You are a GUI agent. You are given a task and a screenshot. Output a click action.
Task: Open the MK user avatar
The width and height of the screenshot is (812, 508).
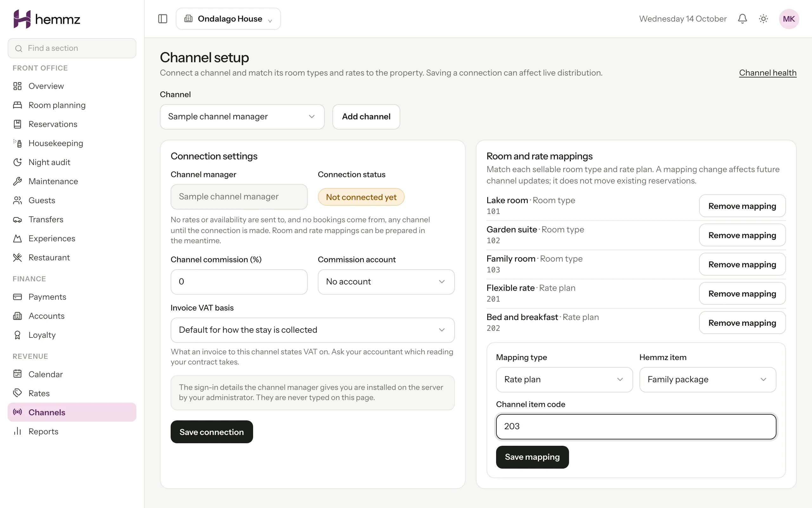[789, 19]
